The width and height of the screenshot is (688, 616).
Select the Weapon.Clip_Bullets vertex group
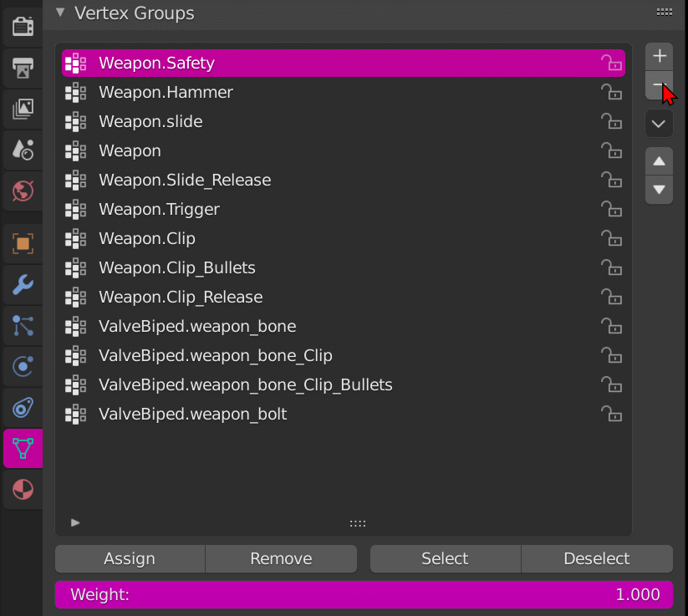pyautogui.click(x=177, y=268)
